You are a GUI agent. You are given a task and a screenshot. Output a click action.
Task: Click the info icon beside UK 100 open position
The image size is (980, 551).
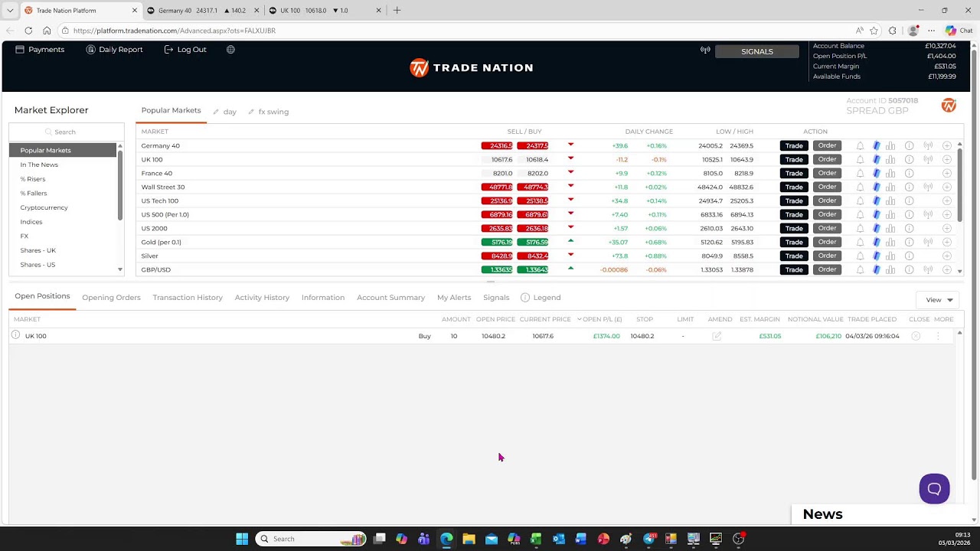pyautogui.click(x=15, y=335)
